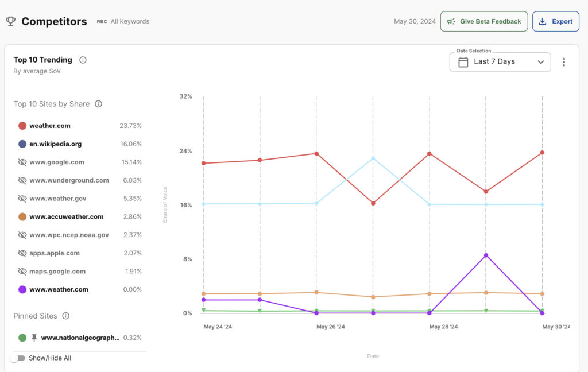Click info icon next to Top 10 Trending
588x372 pixels.
point(83,60)
